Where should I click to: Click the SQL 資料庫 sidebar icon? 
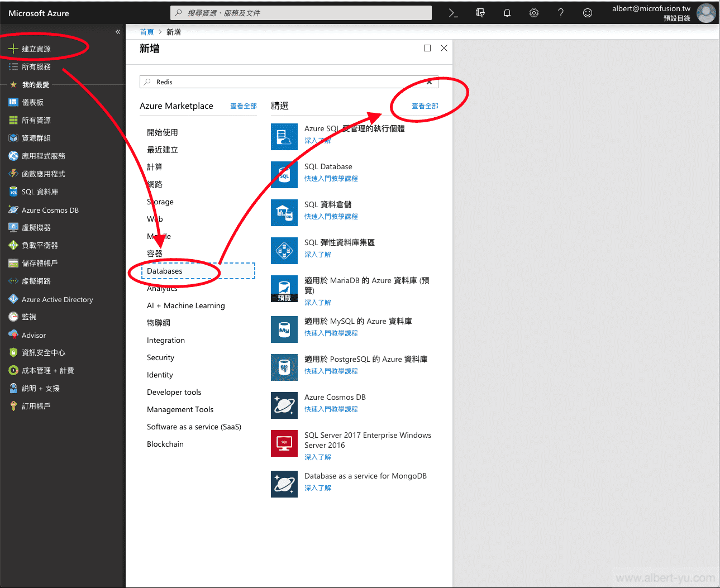13,192
